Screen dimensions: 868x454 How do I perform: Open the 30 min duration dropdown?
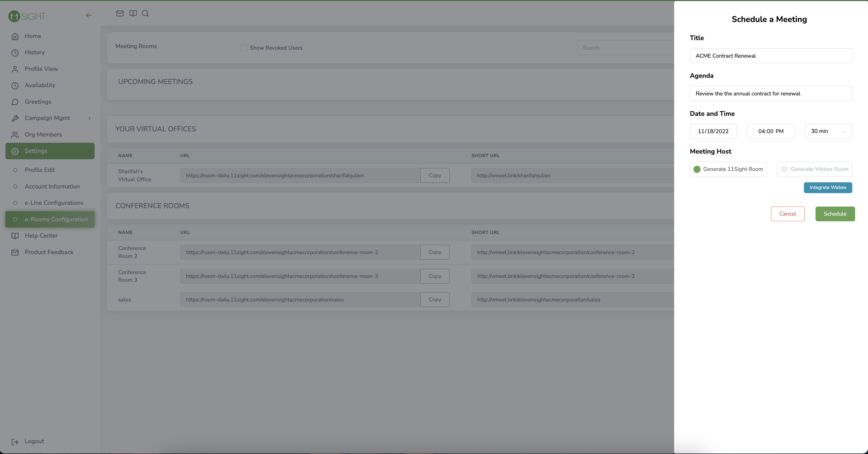[828, 131]
